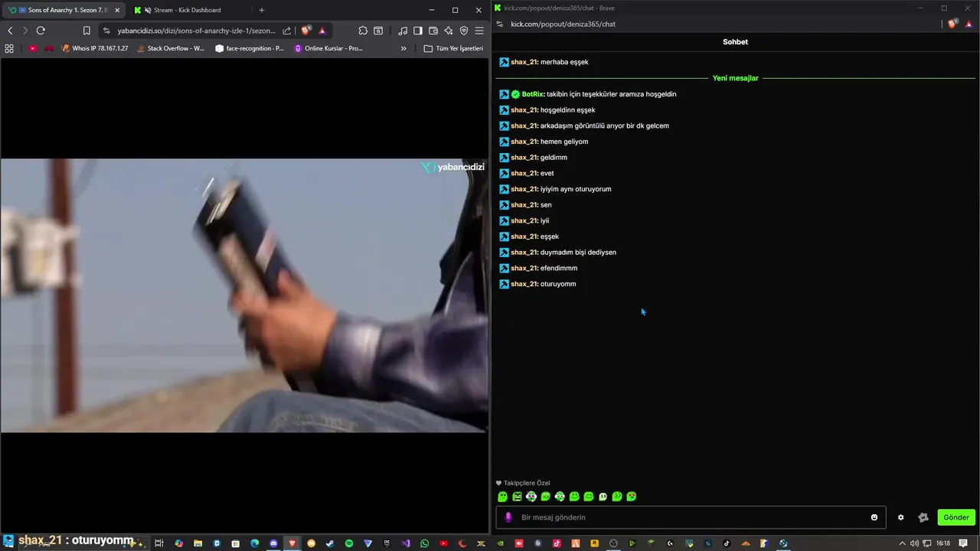
Task: Click the taskbar volume speaker icon
Action: 913,543
